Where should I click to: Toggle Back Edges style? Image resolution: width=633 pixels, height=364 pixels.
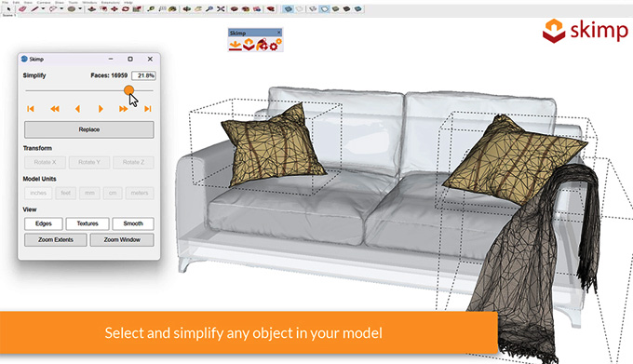[x=299, y=9]
